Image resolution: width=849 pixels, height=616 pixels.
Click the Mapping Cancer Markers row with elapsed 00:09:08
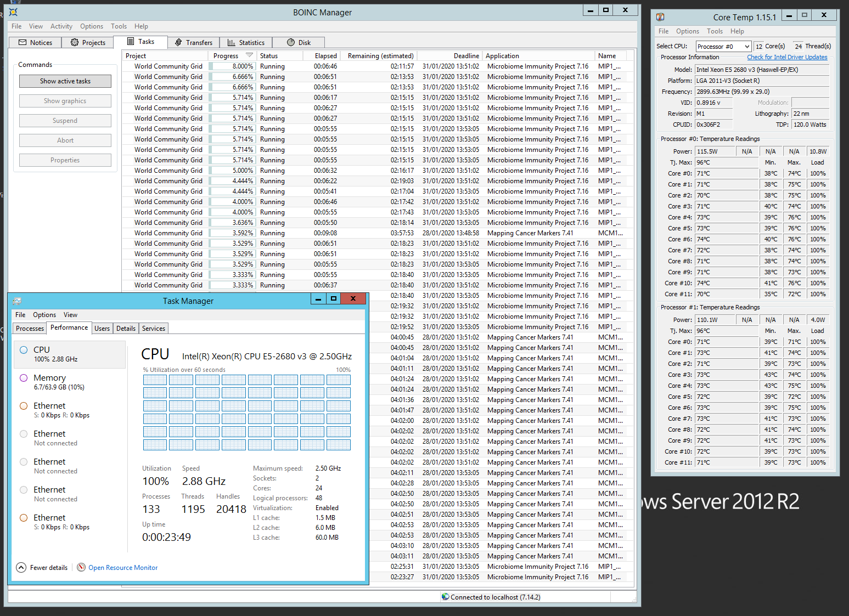[x=378, y=233]
